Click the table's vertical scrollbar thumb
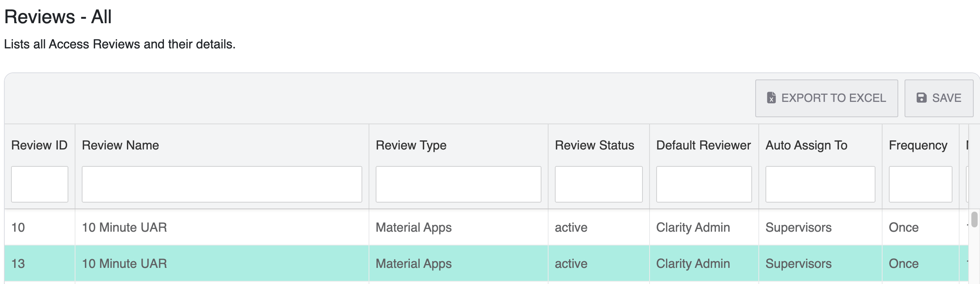Screen dimensions: 980x284 click(974, 219)
